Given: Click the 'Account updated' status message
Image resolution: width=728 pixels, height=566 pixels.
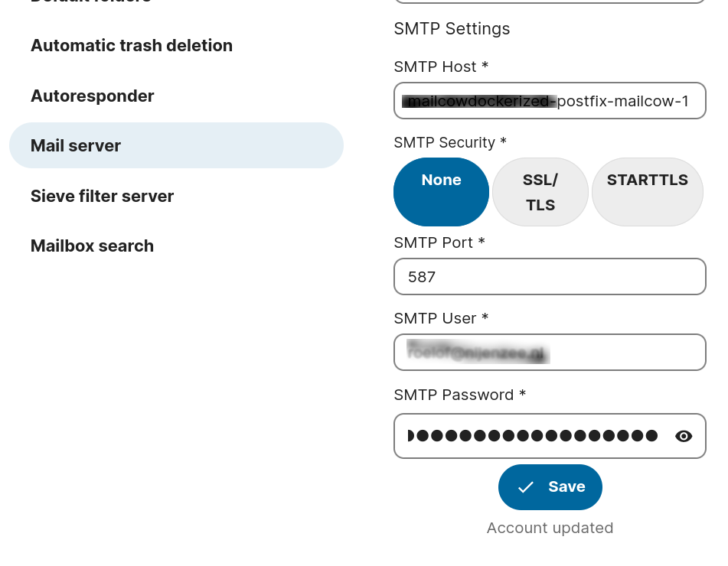Looking at the screenshot, I should pyautogui.click(x=550, y=528).
